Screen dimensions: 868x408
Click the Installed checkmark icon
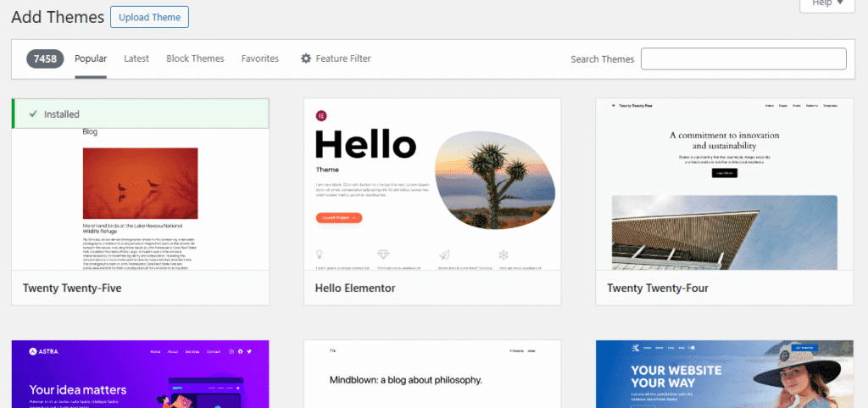(x=33, y=114)
